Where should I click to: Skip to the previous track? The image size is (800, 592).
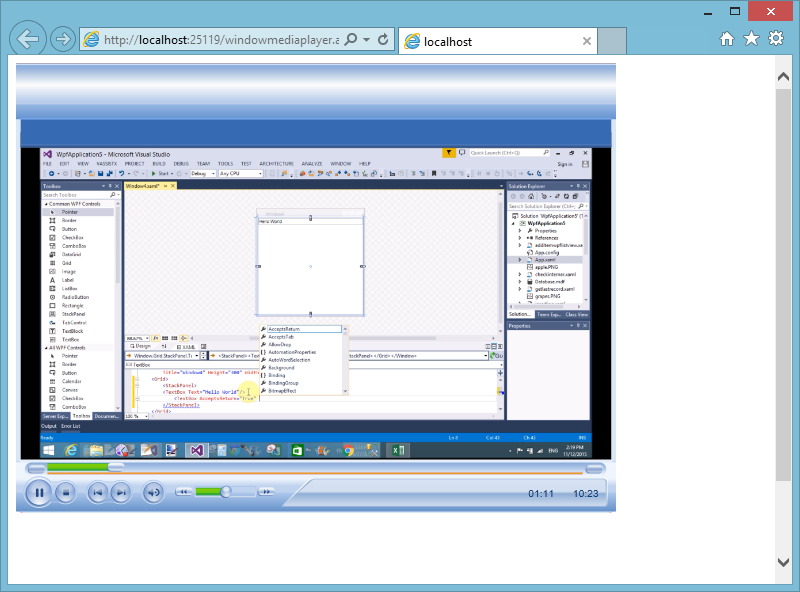pos(98,491)
